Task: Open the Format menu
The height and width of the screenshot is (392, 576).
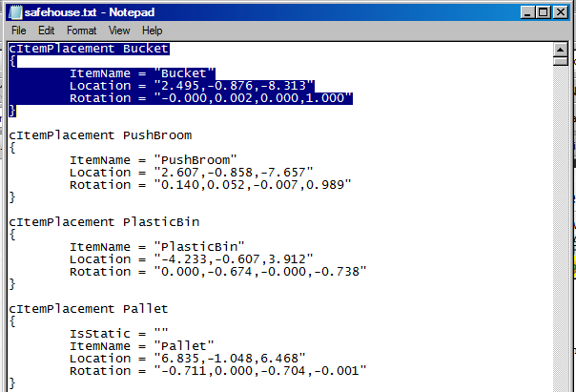Action: tap(81, 31)
